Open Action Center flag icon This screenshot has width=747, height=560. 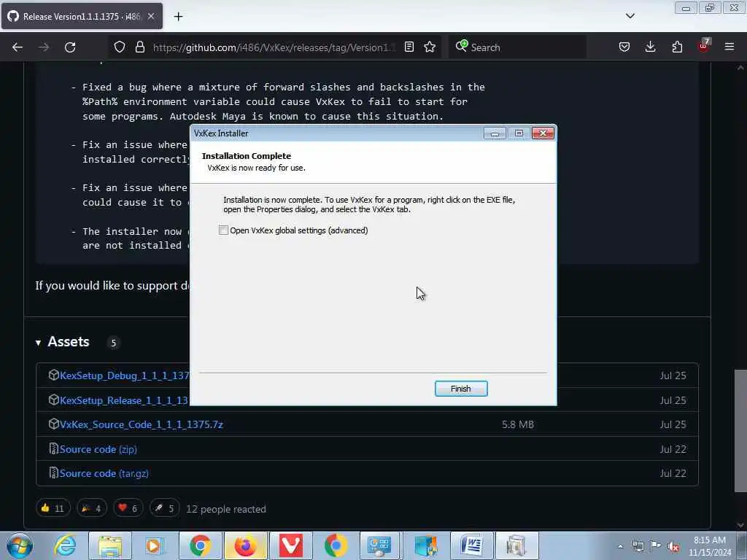click(656, 546)
